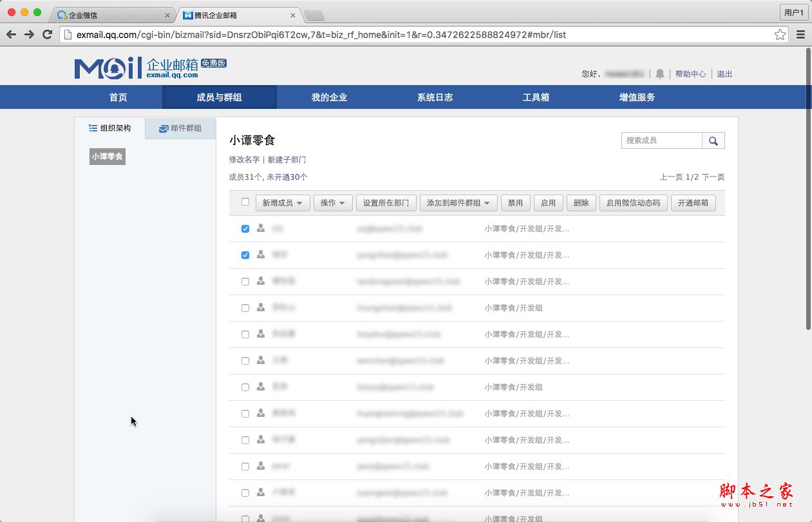This screenshot has width=812, height=522.
Task: Switch to the 我的企业 navigation tab
Action: click(329, 97)
